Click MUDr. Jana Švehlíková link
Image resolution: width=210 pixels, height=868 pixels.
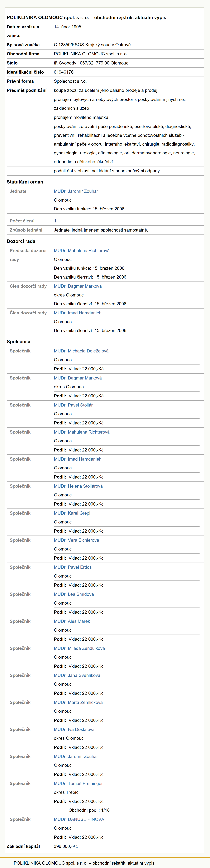[77, 675]
